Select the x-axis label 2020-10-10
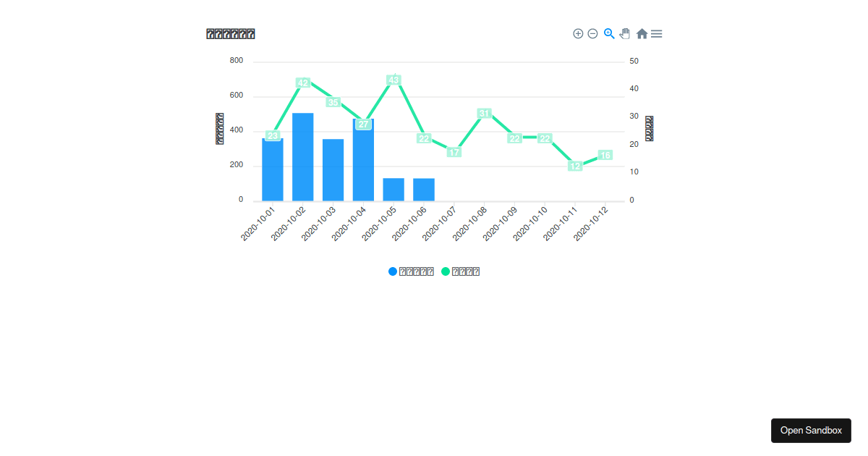This screenshot has width=868, height=456. (530, 223)
